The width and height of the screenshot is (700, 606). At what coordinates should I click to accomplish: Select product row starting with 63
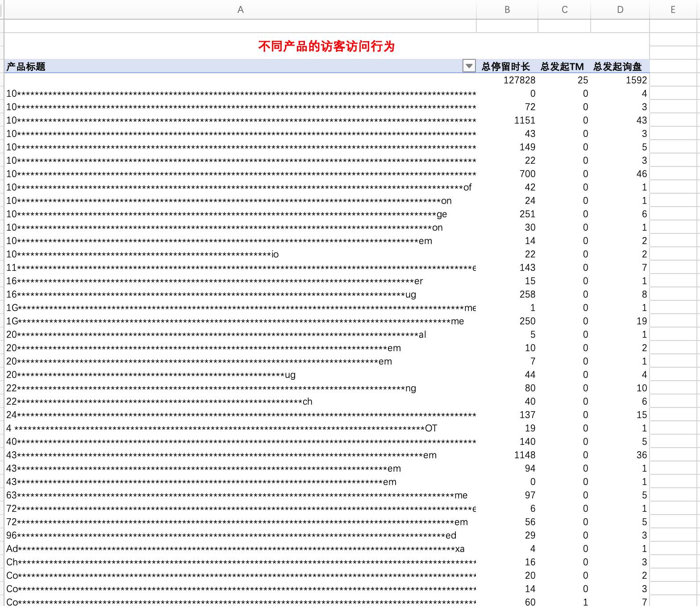point(240,495)
